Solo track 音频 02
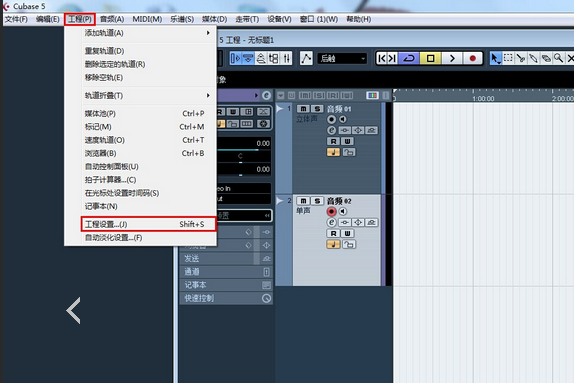Screen dimensions: 574x383 317,201
